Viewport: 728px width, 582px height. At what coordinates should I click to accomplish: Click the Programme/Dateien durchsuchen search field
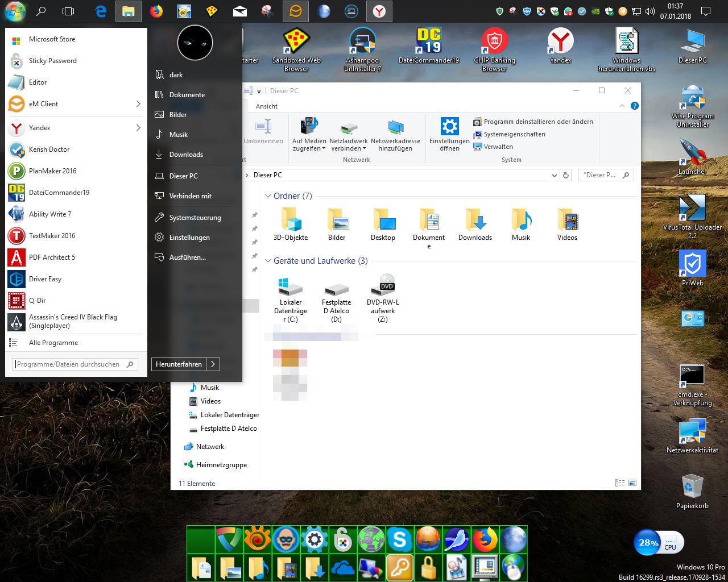point(68,364)
